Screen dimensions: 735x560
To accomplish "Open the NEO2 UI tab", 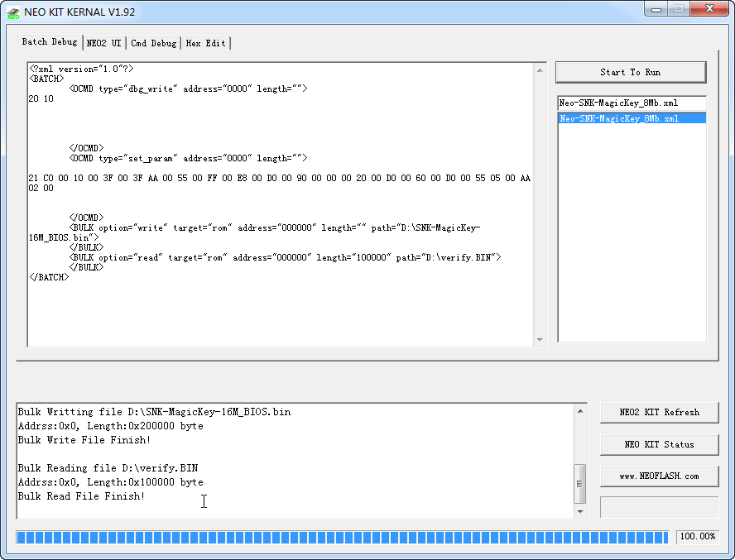I will (104, 43).
